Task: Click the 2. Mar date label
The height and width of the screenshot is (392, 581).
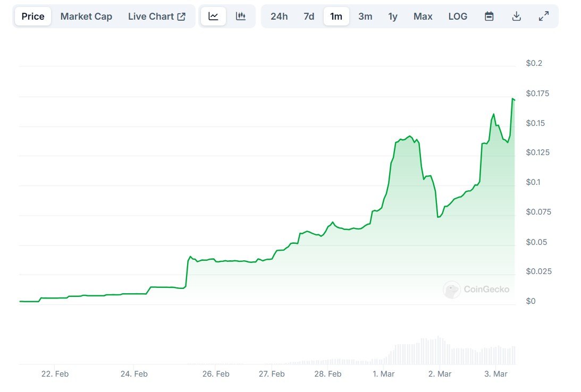Action: coord(440,374)
